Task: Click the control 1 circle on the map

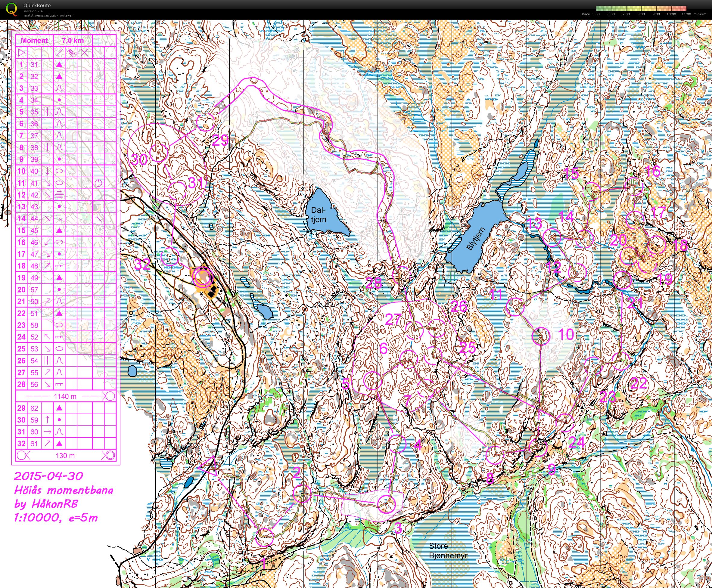Action: 264,537
